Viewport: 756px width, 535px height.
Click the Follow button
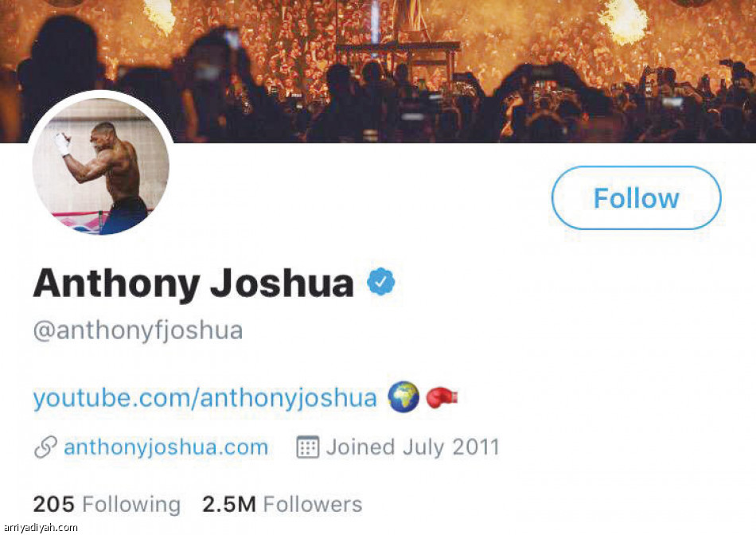click(636, 198)
